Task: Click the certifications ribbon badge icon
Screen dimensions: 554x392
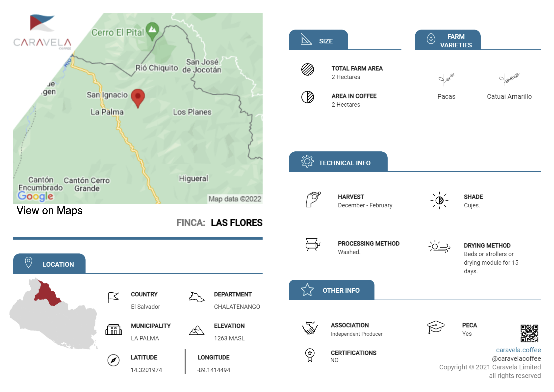Action: pyautogui.click(x=310, y=355)
